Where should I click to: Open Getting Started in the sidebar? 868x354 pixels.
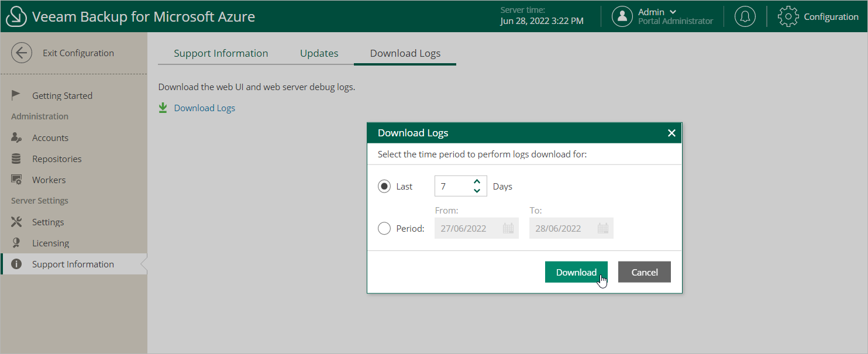74,95
